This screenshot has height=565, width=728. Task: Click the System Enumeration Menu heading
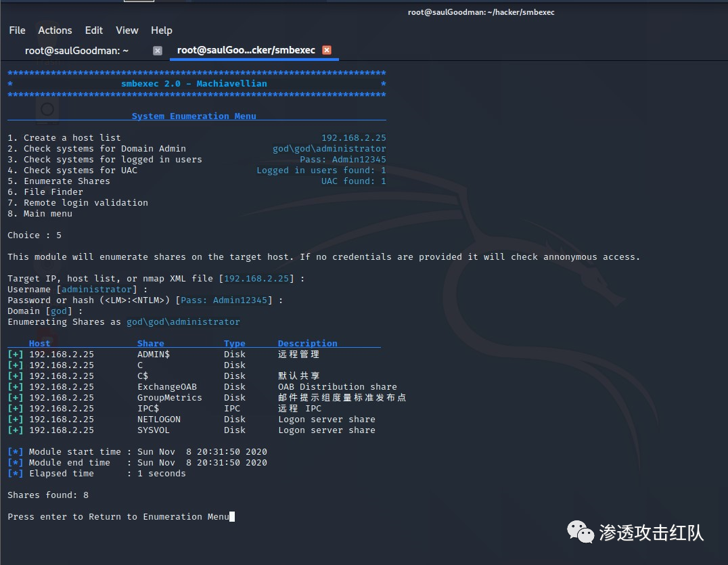[x=194, y=116]
